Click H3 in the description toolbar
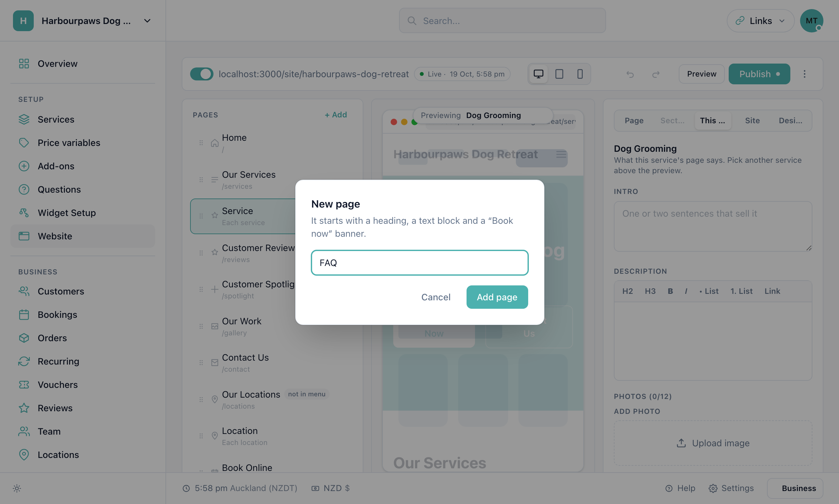 click(650, 291)
